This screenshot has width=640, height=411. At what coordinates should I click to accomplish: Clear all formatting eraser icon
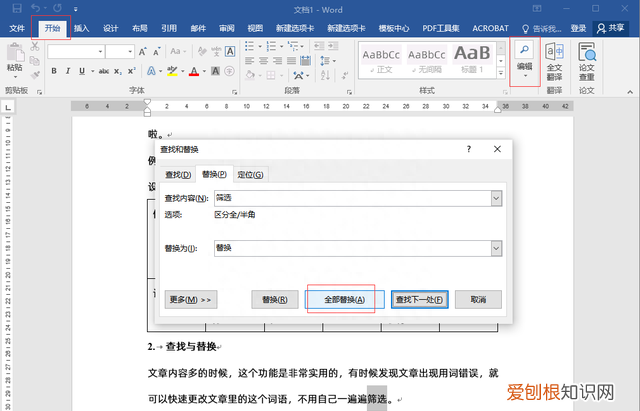point(202,51)
